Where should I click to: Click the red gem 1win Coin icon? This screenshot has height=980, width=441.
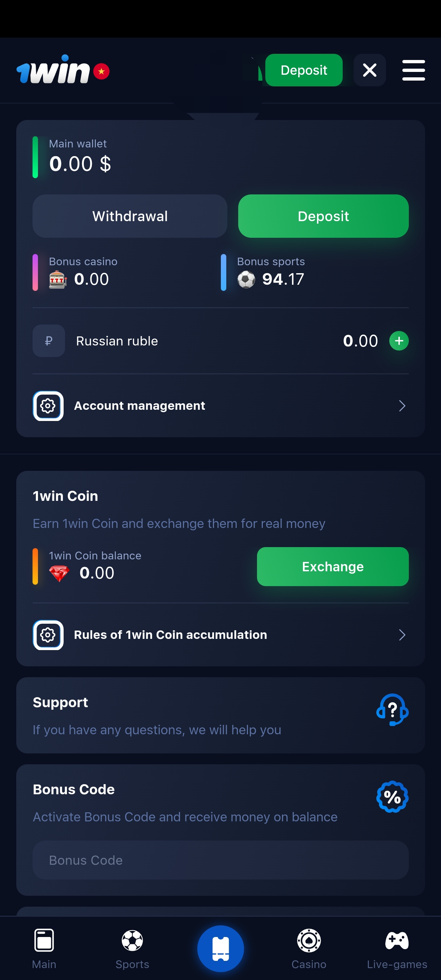click(x=59, y=573)
